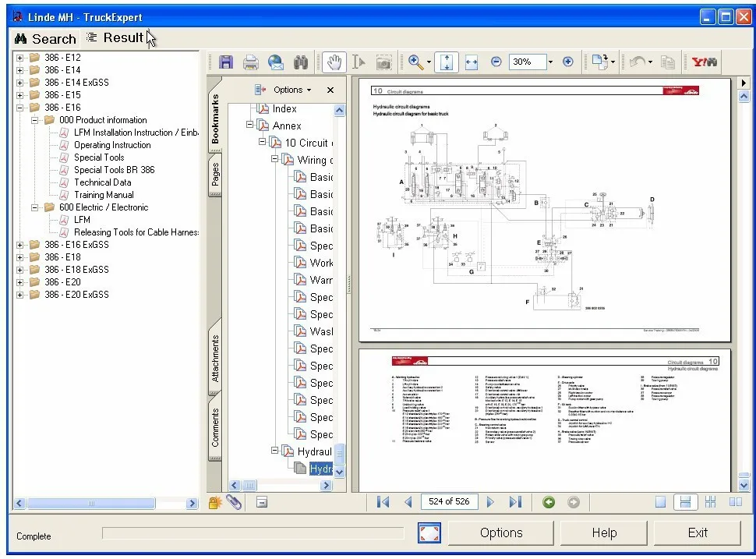Select the Index bookmark
The width and height of the screenshot is (756, 559).
coord(284,109)
